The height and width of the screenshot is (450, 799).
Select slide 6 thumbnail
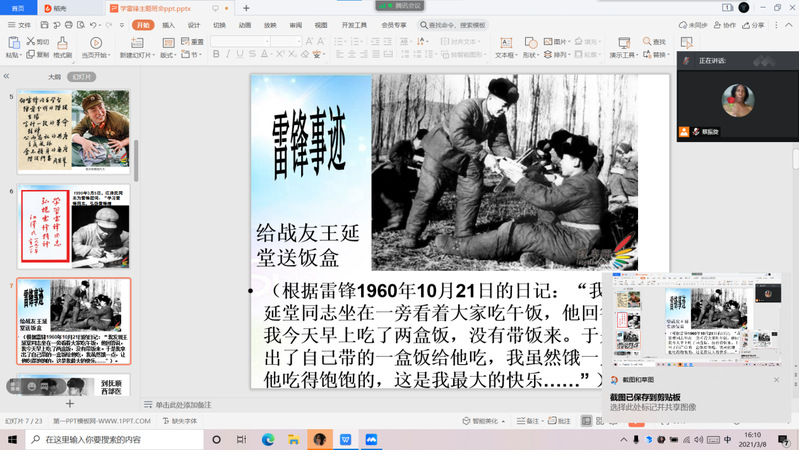[x=74, y=226]
